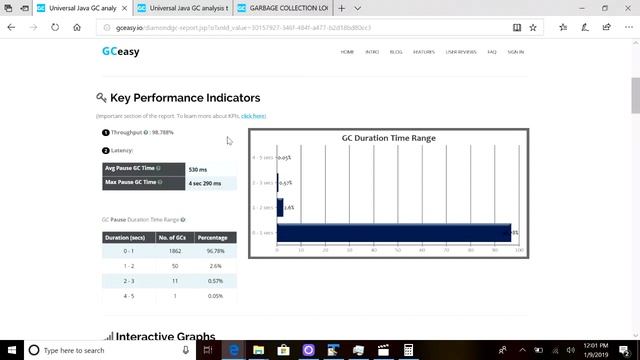Open the tabs set aside icon
This screenshot has height=360, width=640.
coord(8,8)
